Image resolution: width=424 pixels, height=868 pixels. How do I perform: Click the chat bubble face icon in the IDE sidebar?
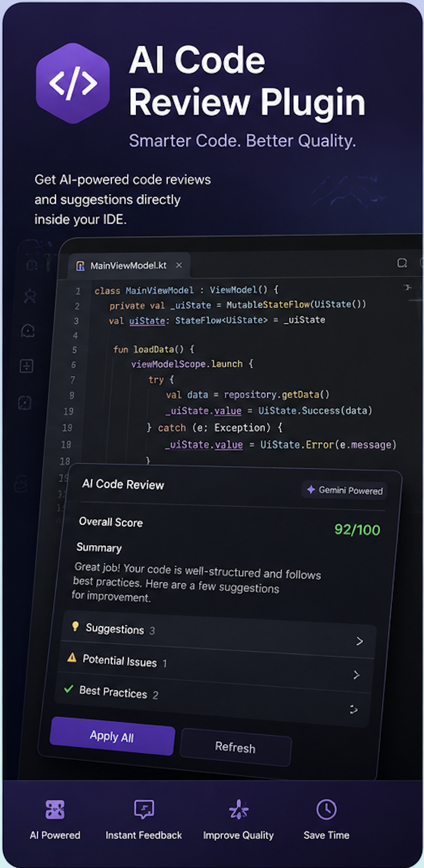click(x=28, y=331)
